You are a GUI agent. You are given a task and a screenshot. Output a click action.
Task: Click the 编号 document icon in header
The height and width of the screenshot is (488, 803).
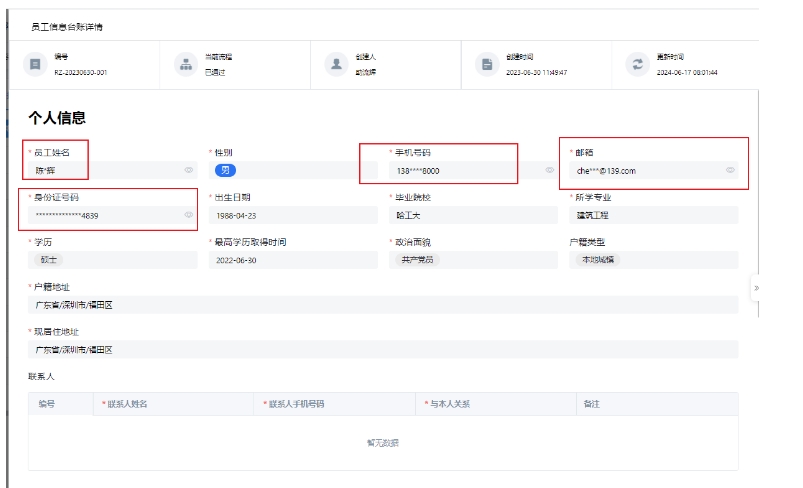pyautogui.click(x=36, y=64)
